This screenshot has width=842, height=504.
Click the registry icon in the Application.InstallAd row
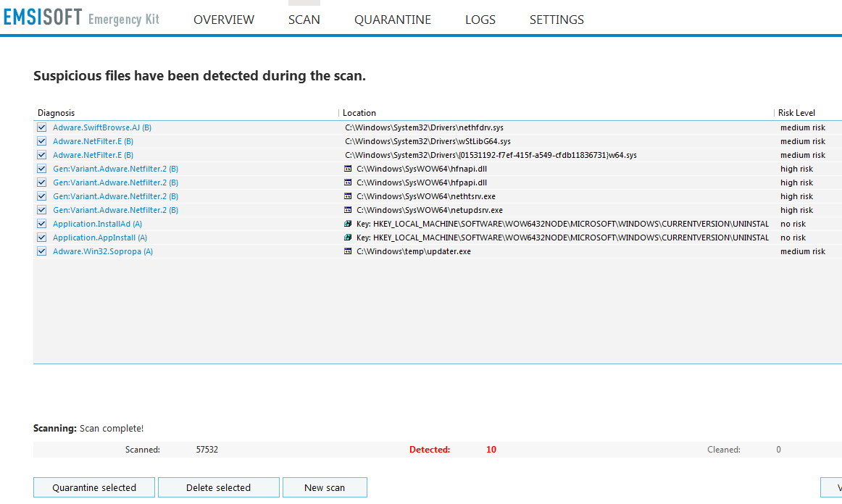(348, 224)
